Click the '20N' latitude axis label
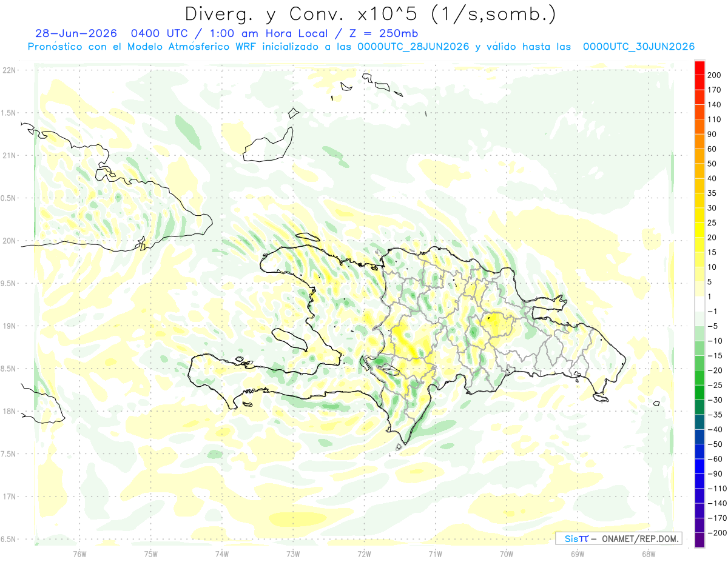This screenshot has width=728, height=562. [9, 241]
